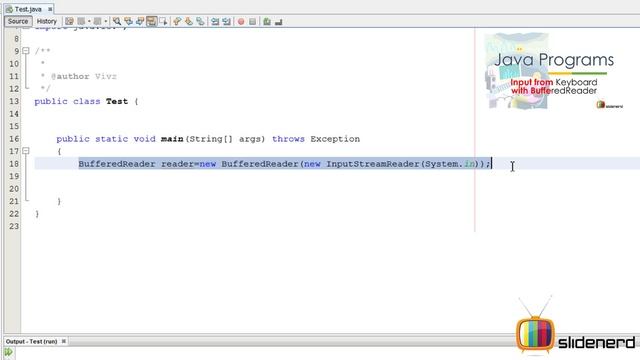Click the Find Previous Occurrence icon
The image size is (640, 360).
[128, 21]
